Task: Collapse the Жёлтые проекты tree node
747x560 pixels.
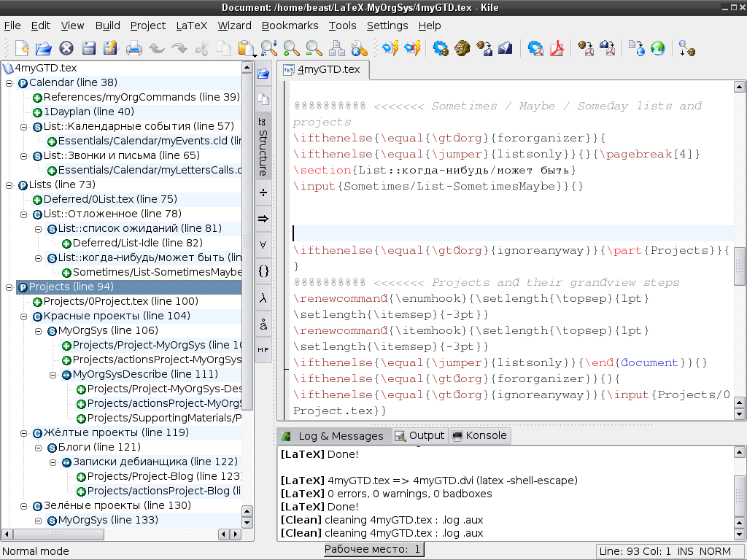Action: (x=23, y=432)
